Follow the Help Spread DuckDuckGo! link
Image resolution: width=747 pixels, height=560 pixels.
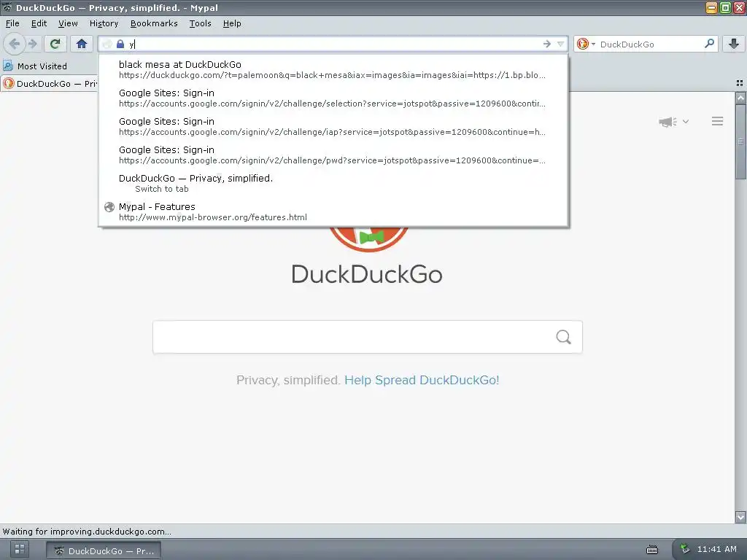pos(422,380)
